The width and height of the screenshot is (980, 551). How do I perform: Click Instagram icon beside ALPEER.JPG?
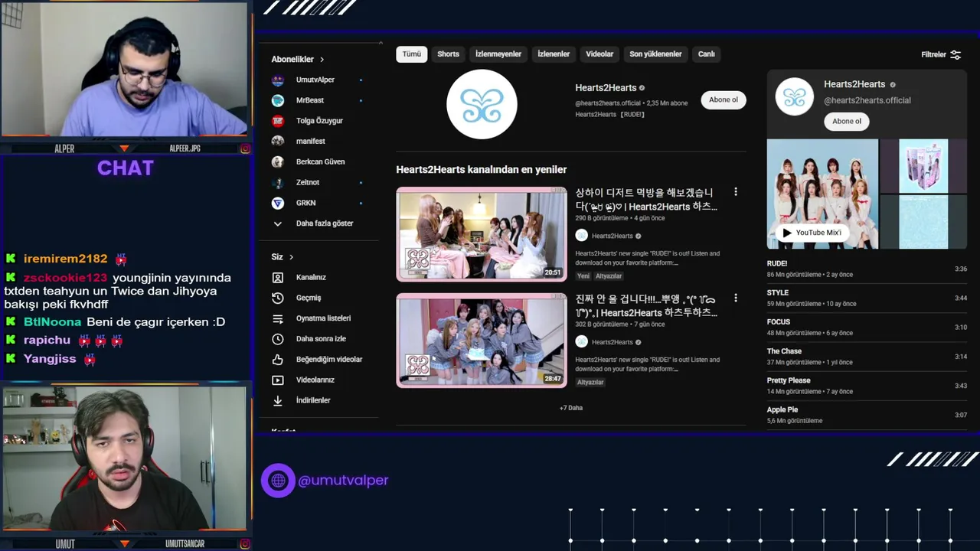[245, 148]
